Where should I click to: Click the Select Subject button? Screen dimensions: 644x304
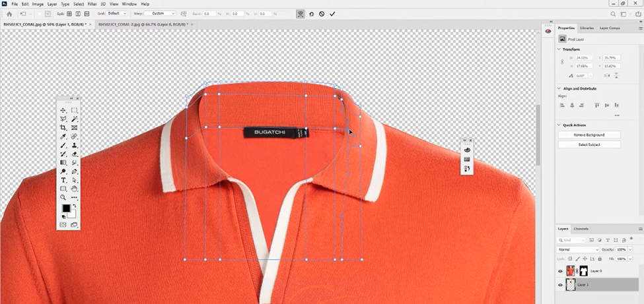pos(589,144)
